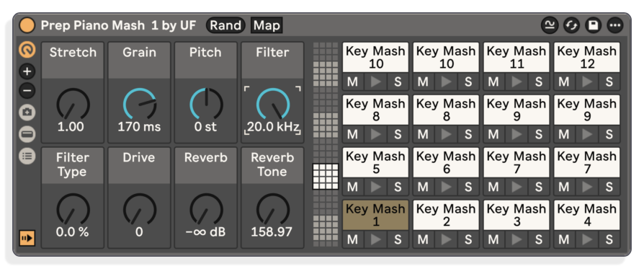Show the chain list icon
Viewport: 644px width, 269px height.
tap(27, 156)
